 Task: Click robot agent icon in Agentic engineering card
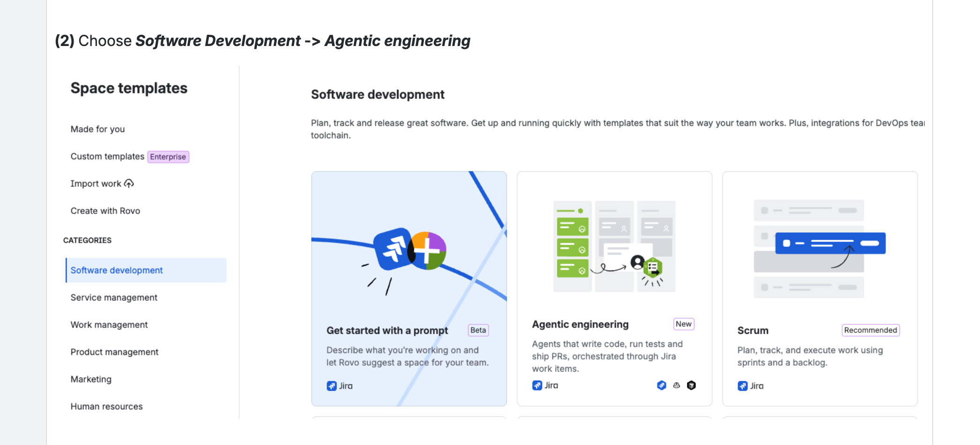(677, 385)
